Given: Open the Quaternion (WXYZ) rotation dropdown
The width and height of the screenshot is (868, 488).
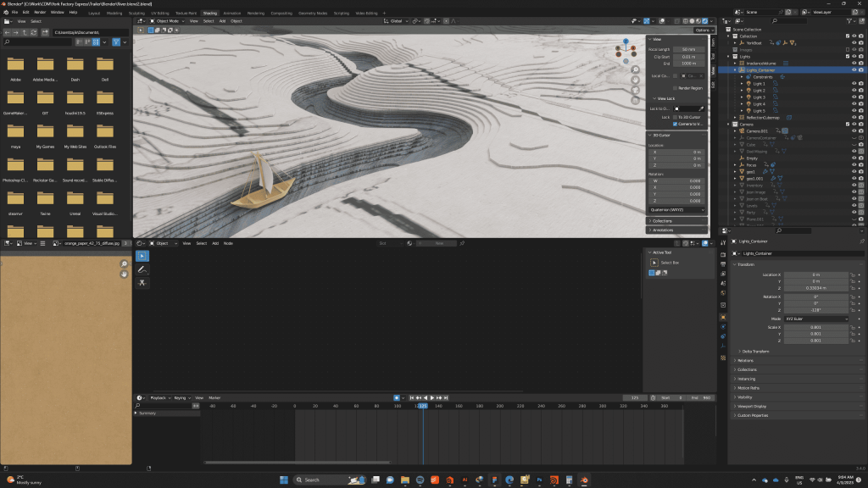Looking at the screenshot, I should pos(677,210).
